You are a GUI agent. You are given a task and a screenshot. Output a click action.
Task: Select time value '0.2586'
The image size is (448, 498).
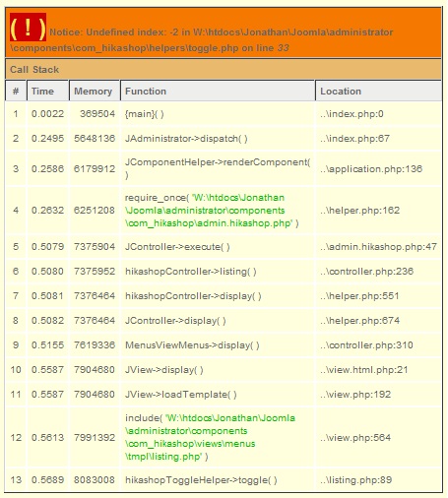pyautogui.click(x=47, y=169)
